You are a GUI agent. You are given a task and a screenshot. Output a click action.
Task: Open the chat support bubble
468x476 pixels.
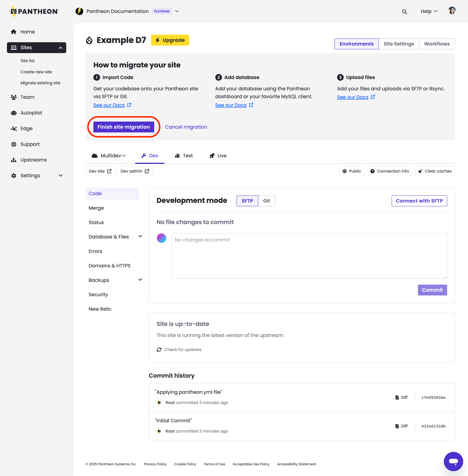coord(453,461)
